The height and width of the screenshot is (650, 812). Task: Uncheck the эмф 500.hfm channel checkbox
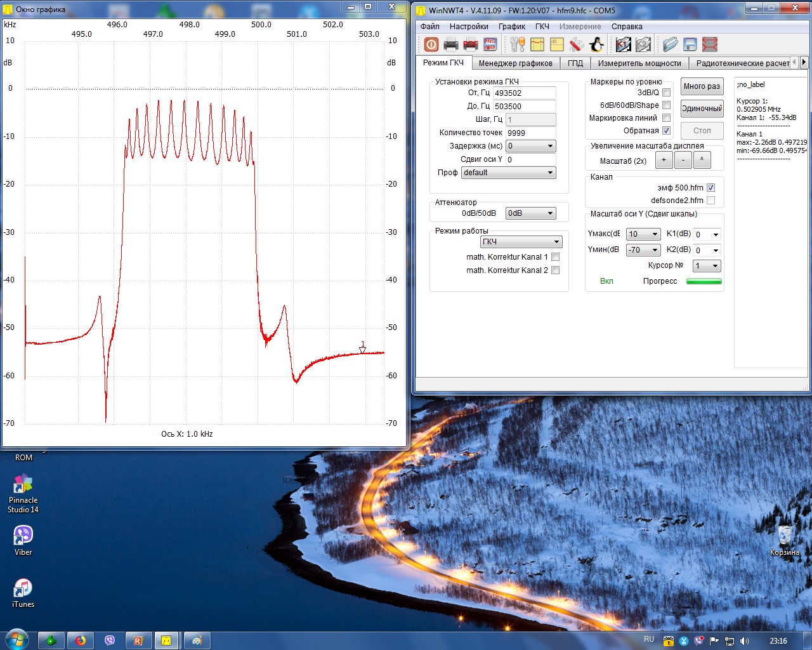710,188
